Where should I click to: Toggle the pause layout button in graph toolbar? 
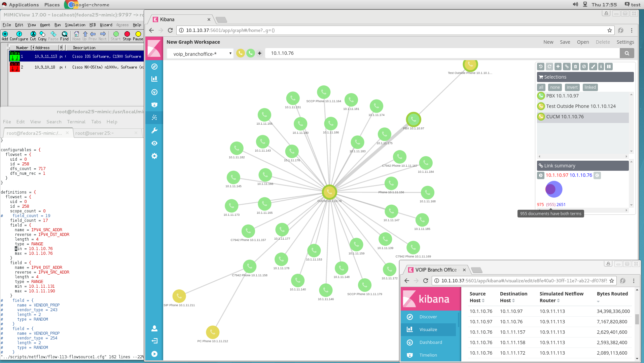point(609,67)
